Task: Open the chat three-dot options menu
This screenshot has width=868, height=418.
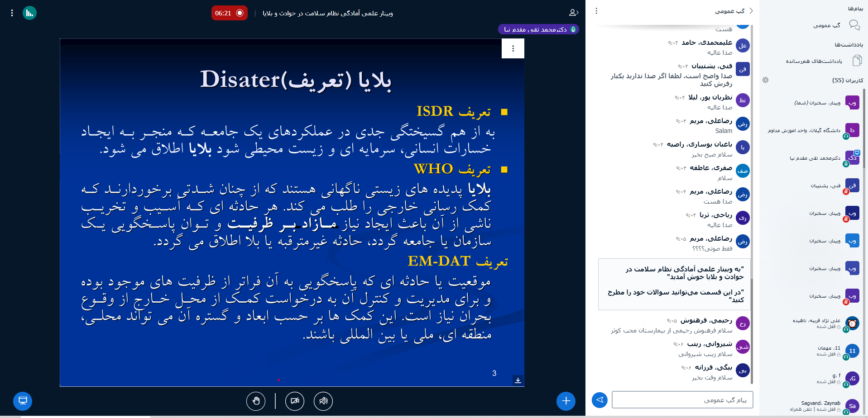Action: click(596, 11)
